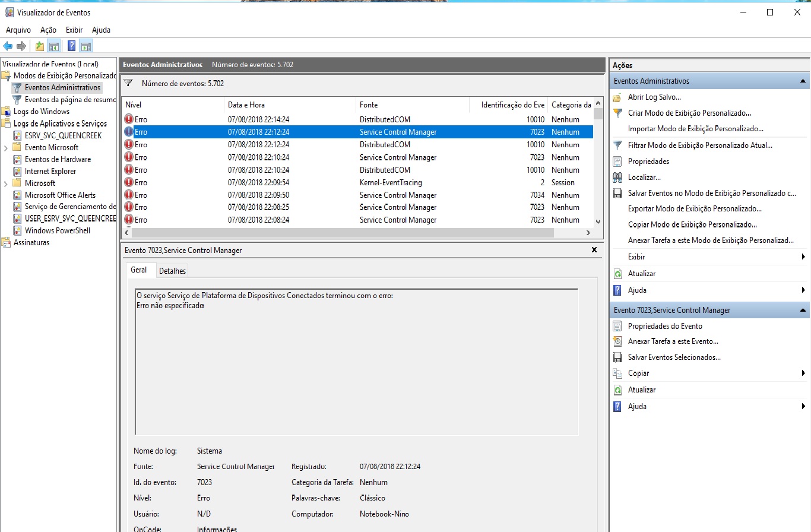Viewport: 811px width, 532px height.
Task: Click the green Atualizar icon under Eventos Administrativos
Action: (x=617, y=274)
